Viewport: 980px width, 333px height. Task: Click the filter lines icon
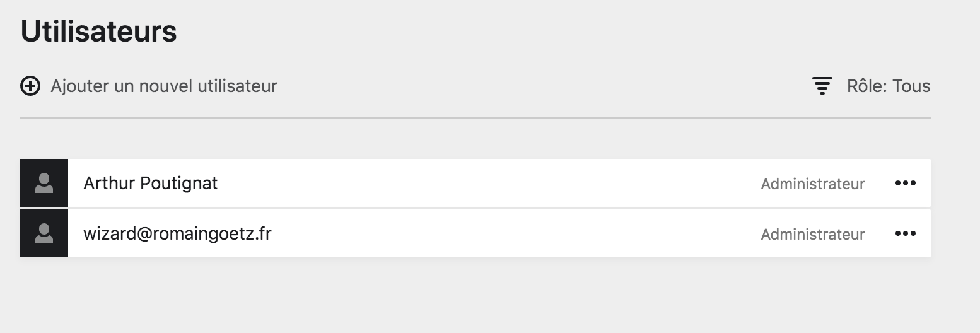822,86
